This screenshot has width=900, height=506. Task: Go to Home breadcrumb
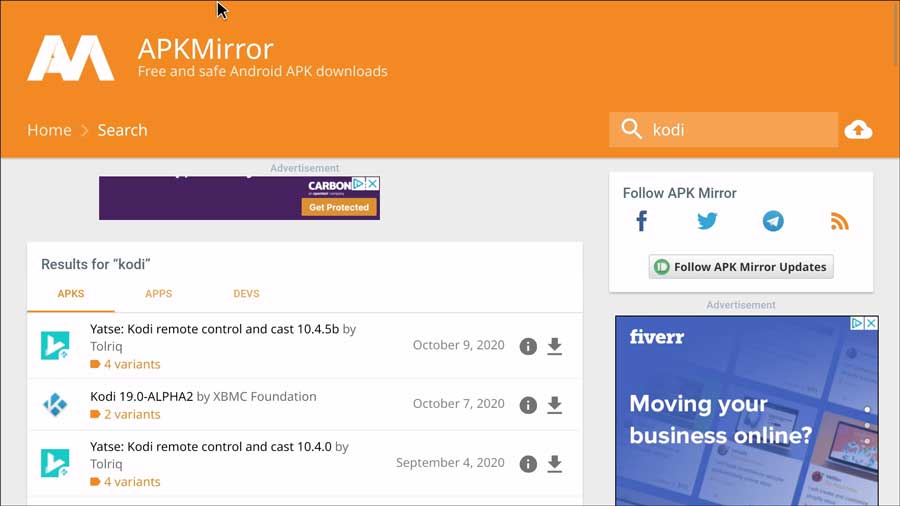[x=49, y=130]
